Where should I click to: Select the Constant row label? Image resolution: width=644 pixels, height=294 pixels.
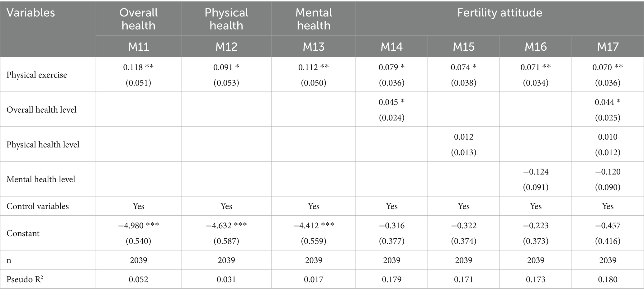tap(23, 233)
